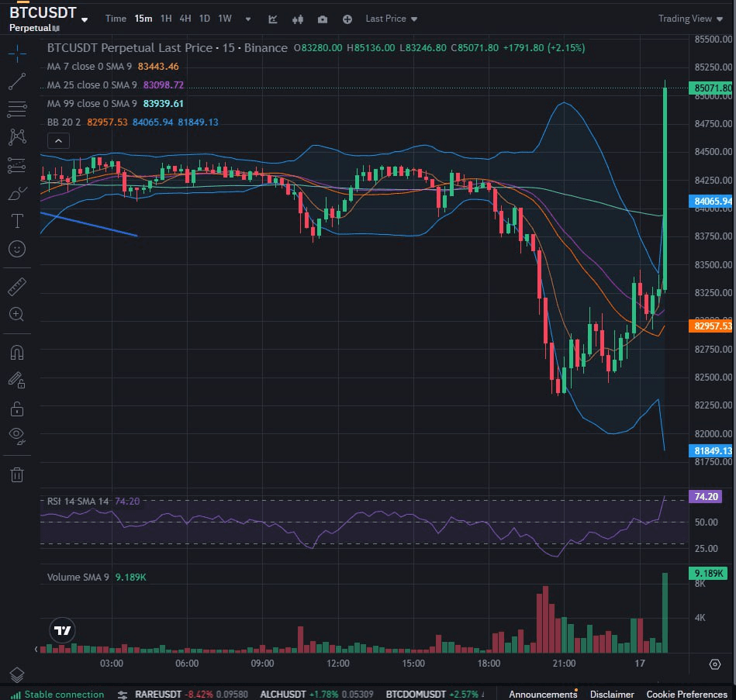Open the forecasting and measurement tools

(x=17, y=165)
